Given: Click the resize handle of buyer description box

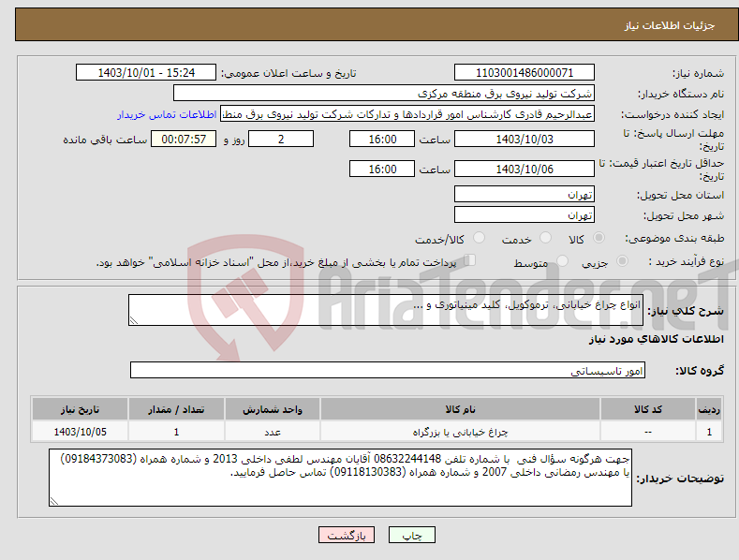Looking at the screenshot, I should (x=54, y=502).
